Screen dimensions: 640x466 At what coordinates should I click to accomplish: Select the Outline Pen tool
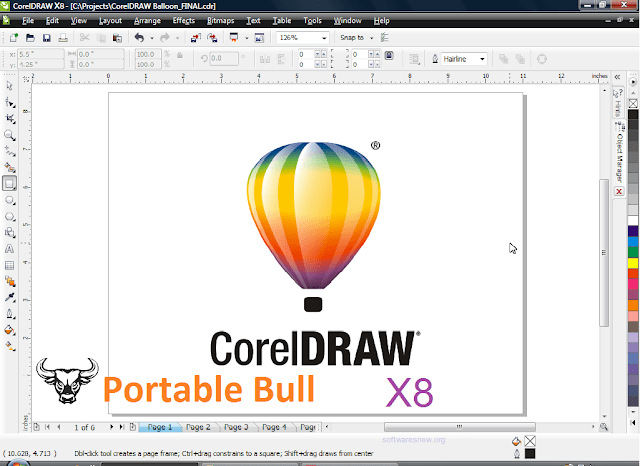[9, 314]
